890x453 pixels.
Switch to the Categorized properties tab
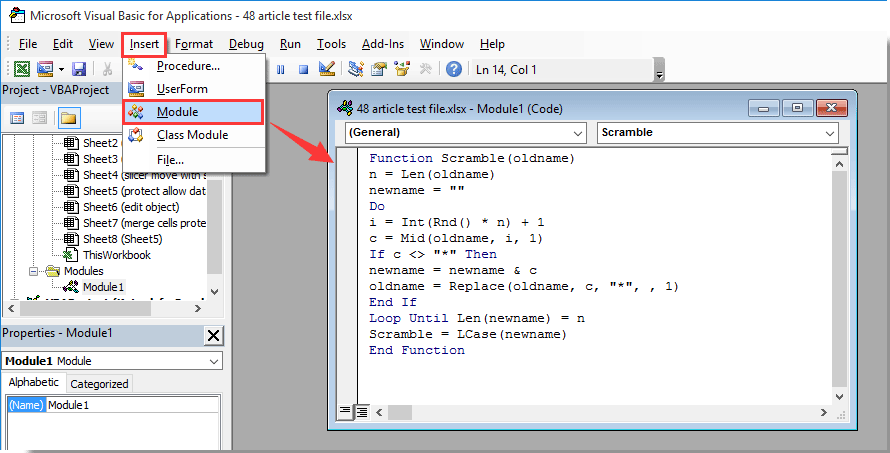coord(99,383)
